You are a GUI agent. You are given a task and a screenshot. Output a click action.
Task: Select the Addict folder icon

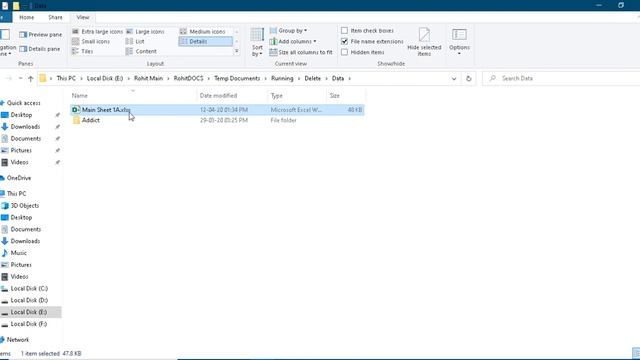tap(76, 120)
